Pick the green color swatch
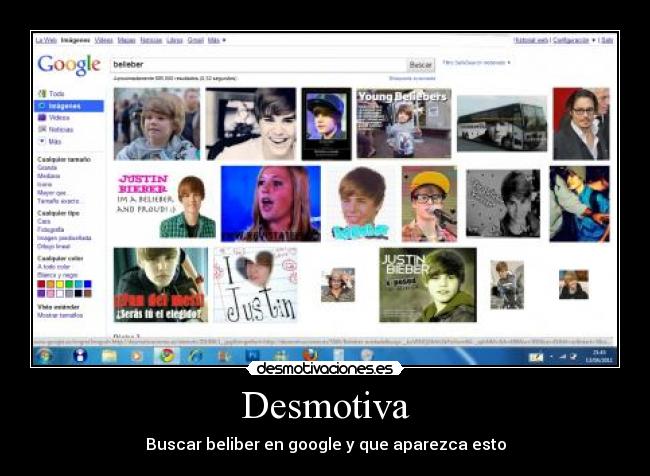 point(69,284)
